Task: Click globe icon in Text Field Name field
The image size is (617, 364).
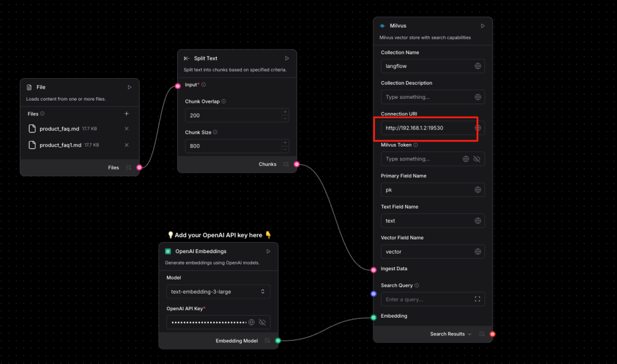Action: (478, 221)
